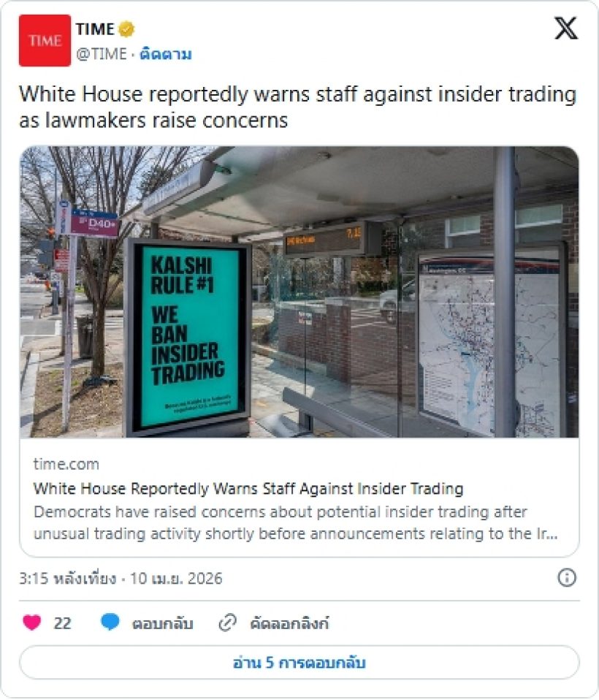Like the tweet with the heart icon
The height and width of the screenshot is (700, 599).
coord(31,623)
